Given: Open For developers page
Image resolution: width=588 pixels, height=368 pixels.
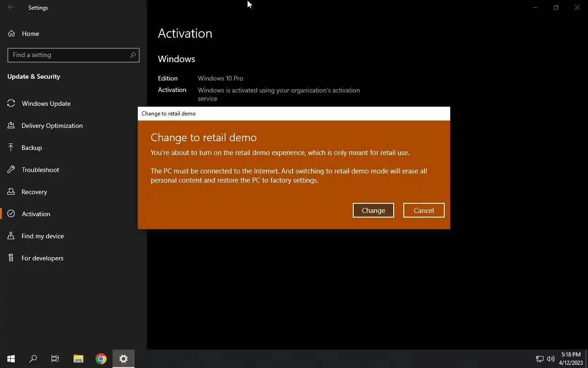Looking at the screenshot, I should 73,258.
